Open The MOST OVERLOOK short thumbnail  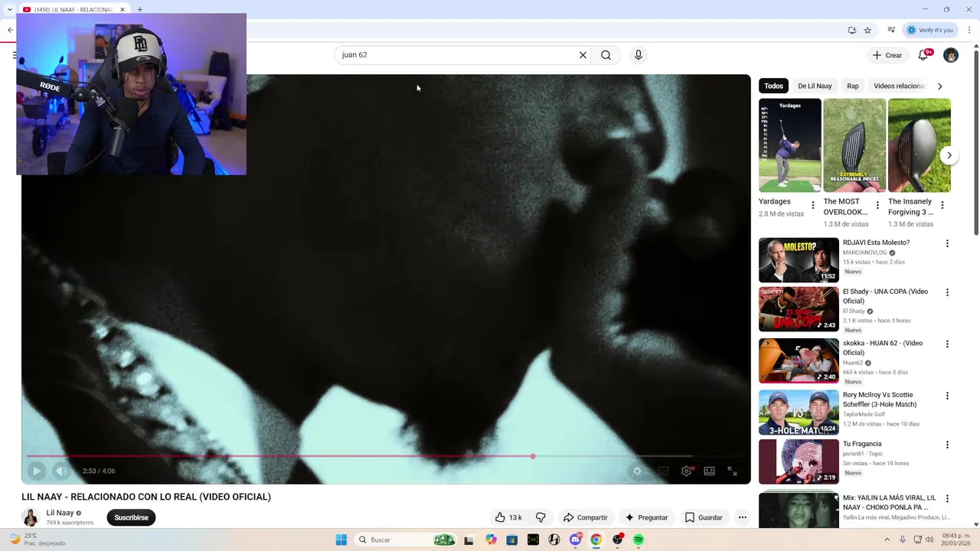click(x=854, y=145)
